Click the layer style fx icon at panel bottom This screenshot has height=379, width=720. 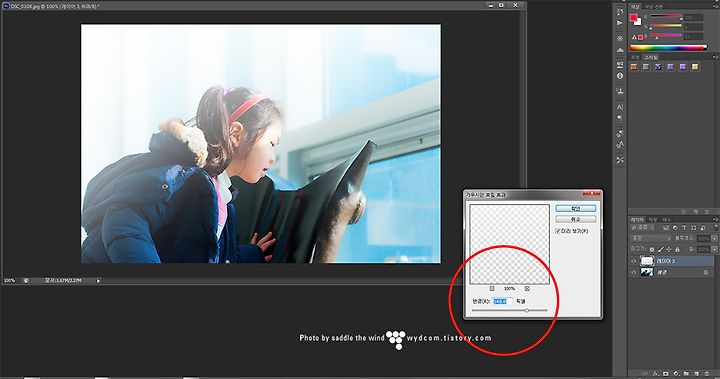click(x=655, y=373)
